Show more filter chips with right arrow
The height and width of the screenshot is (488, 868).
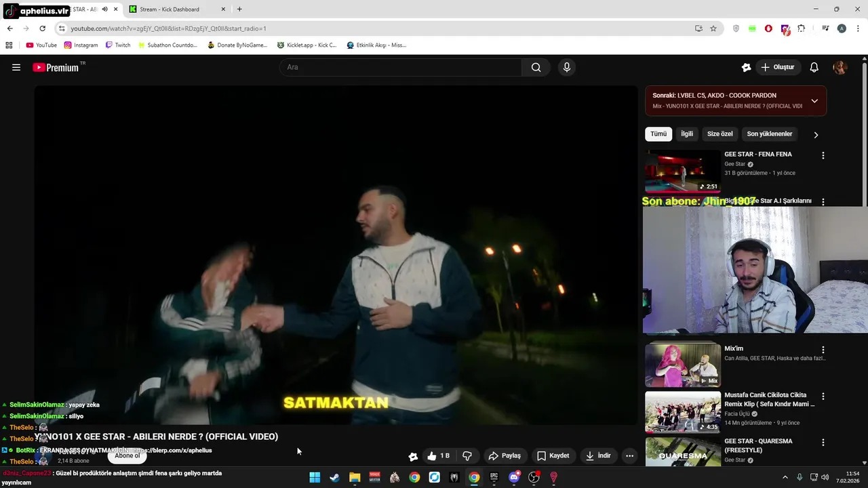(x=816, y=135)
